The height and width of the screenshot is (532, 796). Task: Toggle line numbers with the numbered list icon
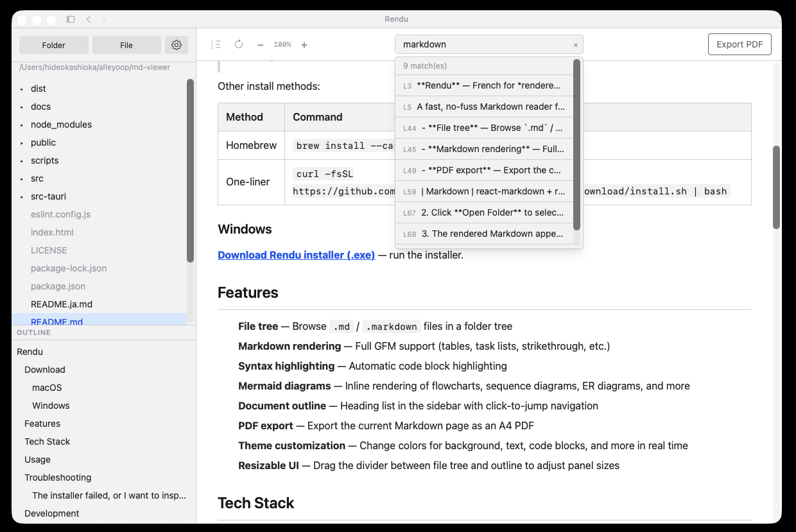coord(216,44)
